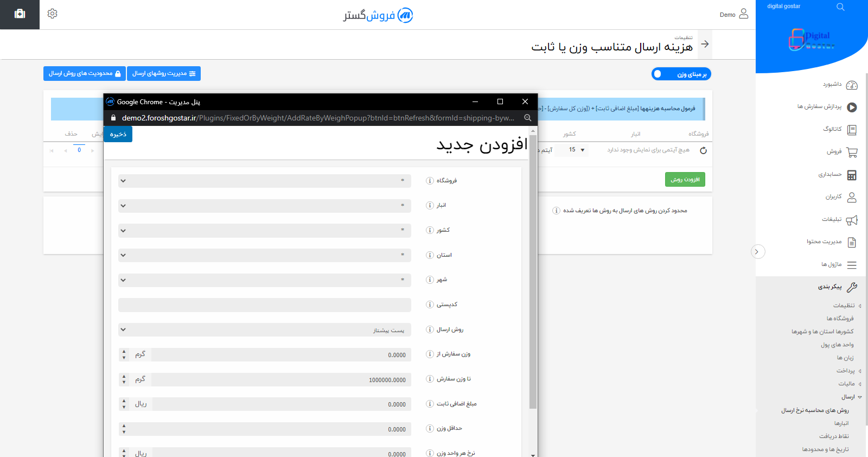Adjust مبلغ اضافی ثابت spinner arrows
The height and width of the screenshot is (457, 868).
(124, 404)
